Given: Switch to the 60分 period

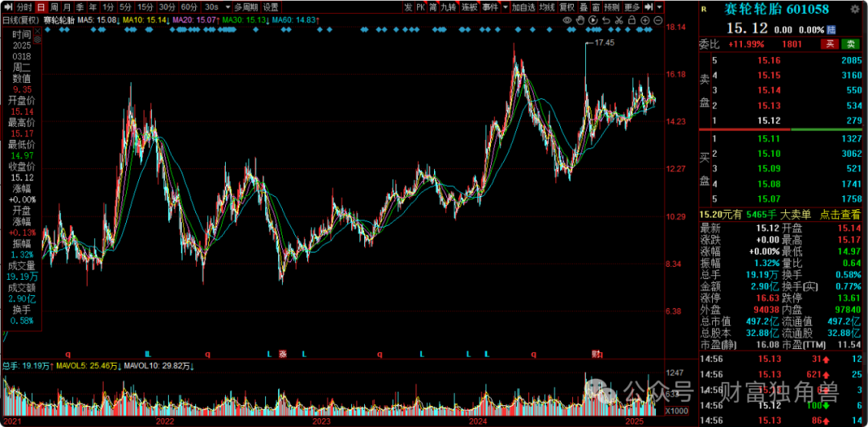Looking at the screenshot, I should click(190, 7).
